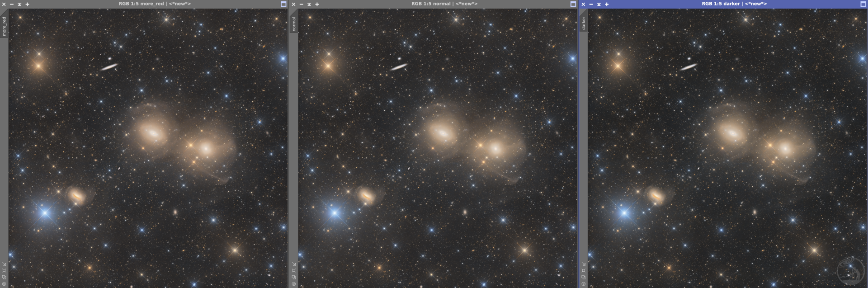Click the 'RGB 1:5 normal' title text
This screenshot has width=868, height=288.
tap(431, 4)
